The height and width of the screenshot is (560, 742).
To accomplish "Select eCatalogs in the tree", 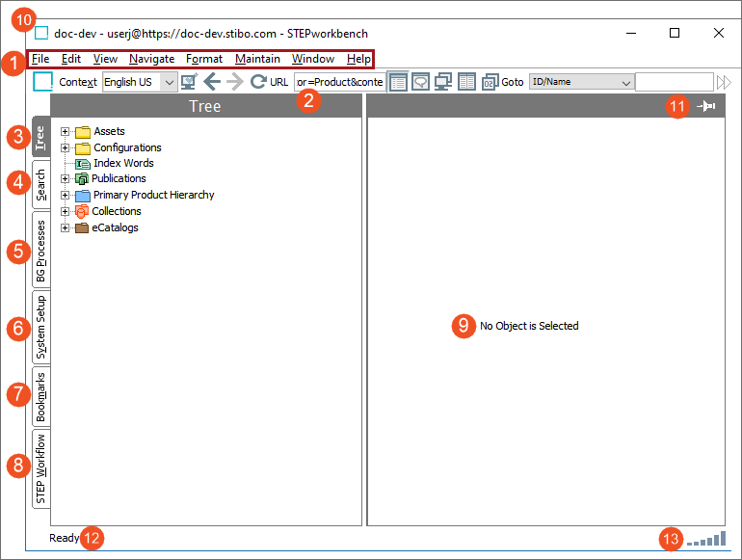I will pos(115,227).
